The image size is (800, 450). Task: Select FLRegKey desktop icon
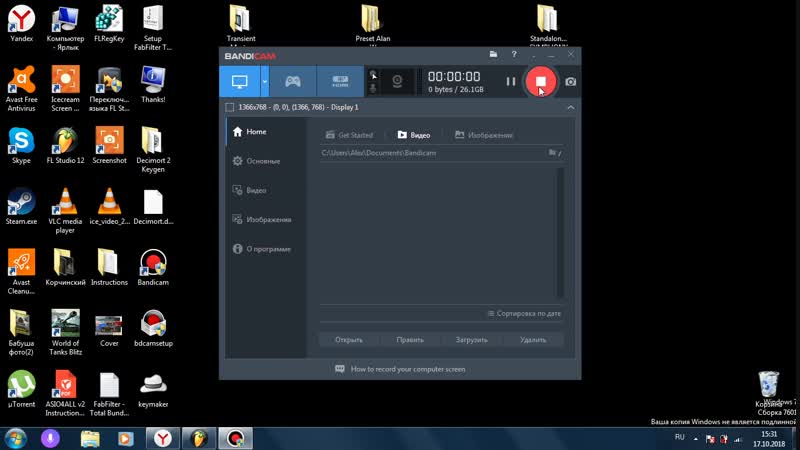[109, 24]
